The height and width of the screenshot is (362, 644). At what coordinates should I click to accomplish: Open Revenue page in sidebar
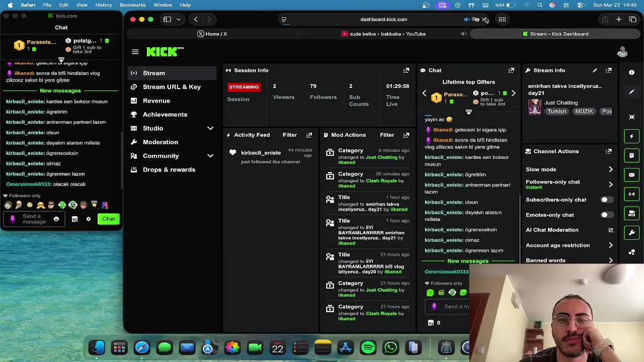point(172,101)
